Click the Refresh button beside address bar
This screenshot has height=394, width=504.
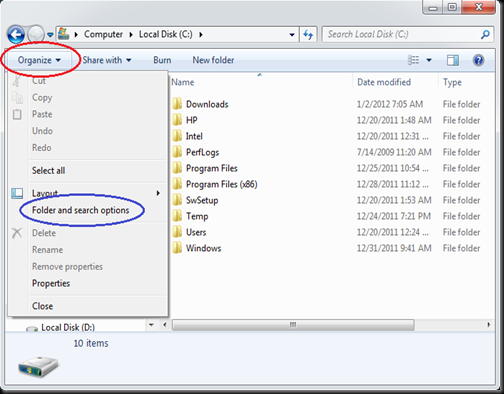tap(309, 34)
